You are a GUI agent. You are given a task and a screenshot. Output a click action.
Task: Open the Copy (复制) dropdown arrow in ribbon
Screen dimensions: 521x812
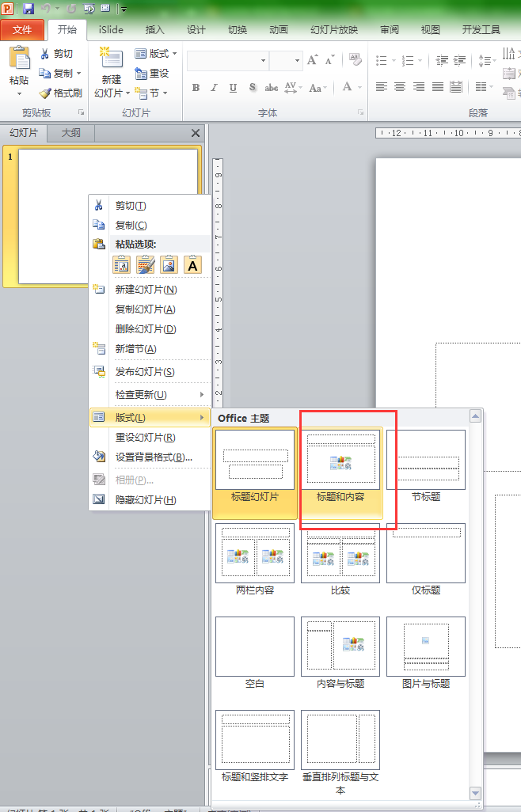click(78, 74)
